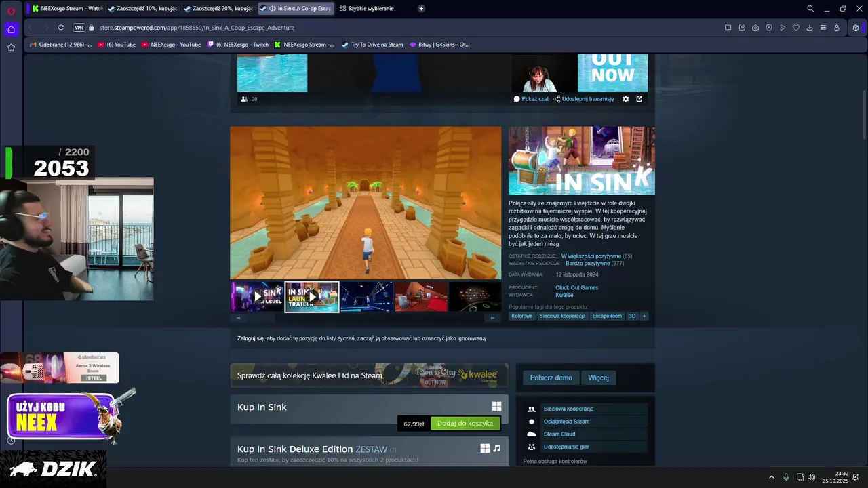Open the easy setup sliders icon
The width and height of the screenshot is (868, 488).
click(x=823, y=28)
